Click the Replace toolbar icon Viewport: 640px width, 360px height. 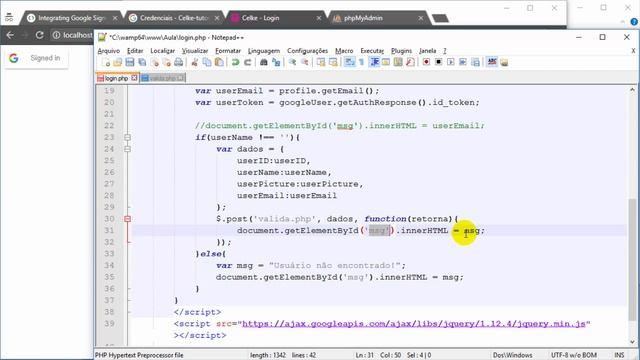tap(276, 62)
